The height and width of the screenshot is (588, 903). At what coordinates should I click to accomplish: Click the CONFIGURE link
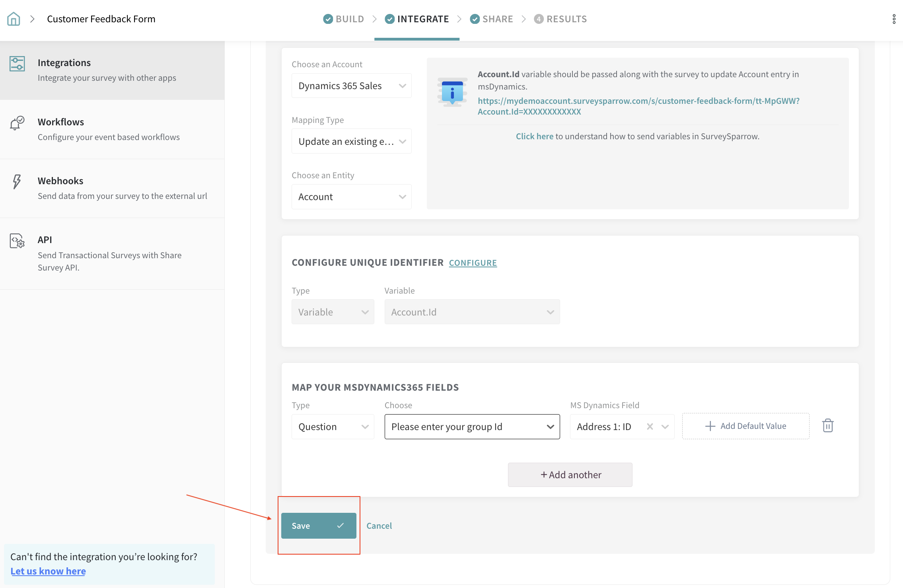tap(473, 263)
